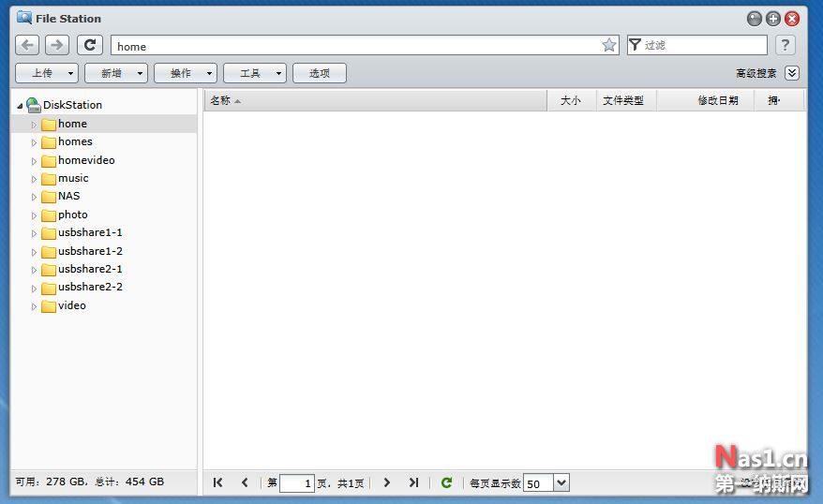This screenshot has width=823, height=504.
Task: Expand advanced search with the double chevron
Action: pyautogui.click(x=792, y=73)
